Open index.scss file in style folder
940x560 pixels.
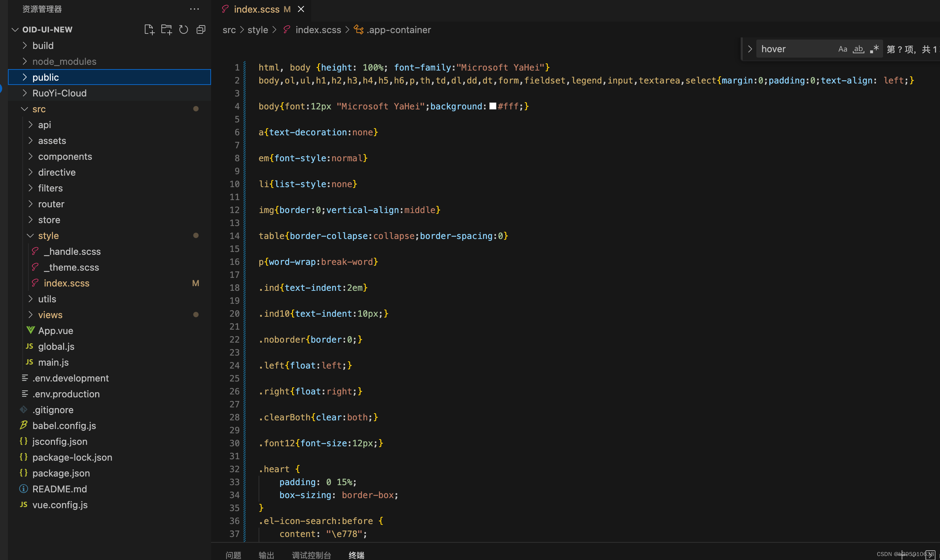[x=67, y=283]
